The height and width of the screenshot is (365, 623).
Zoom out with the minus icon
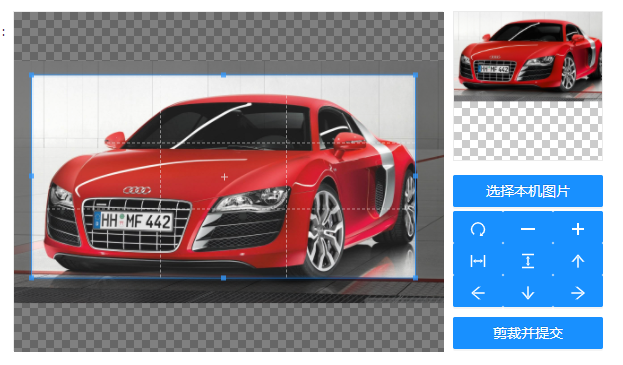click(x=528, y=229)
